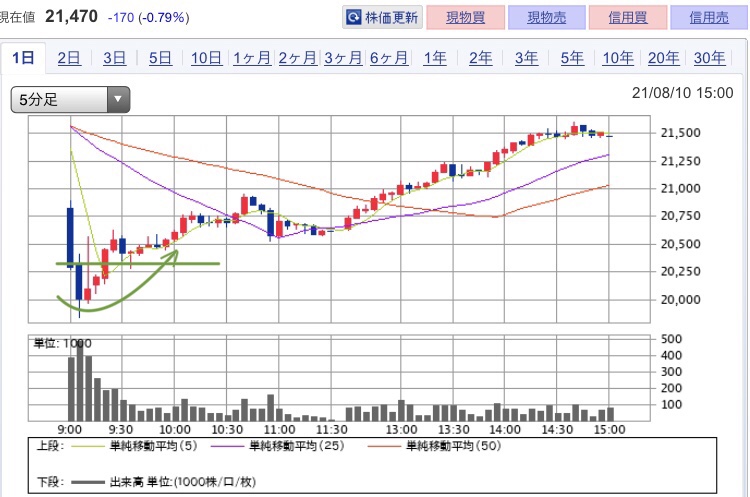750x497 pixels.
Task: Open the 信用売 margin sell link
Action: click(709, 18)
